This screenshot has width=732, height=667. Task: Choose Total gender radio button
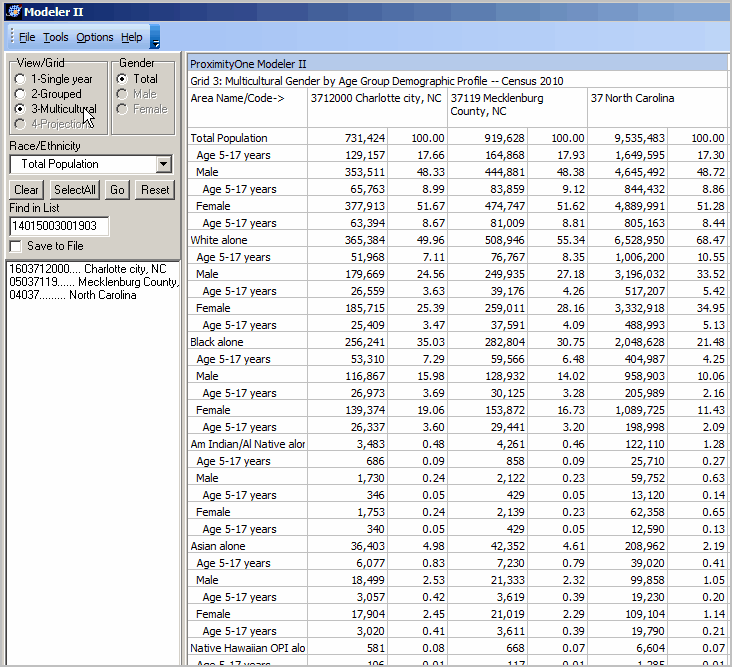tap(137, 79)
